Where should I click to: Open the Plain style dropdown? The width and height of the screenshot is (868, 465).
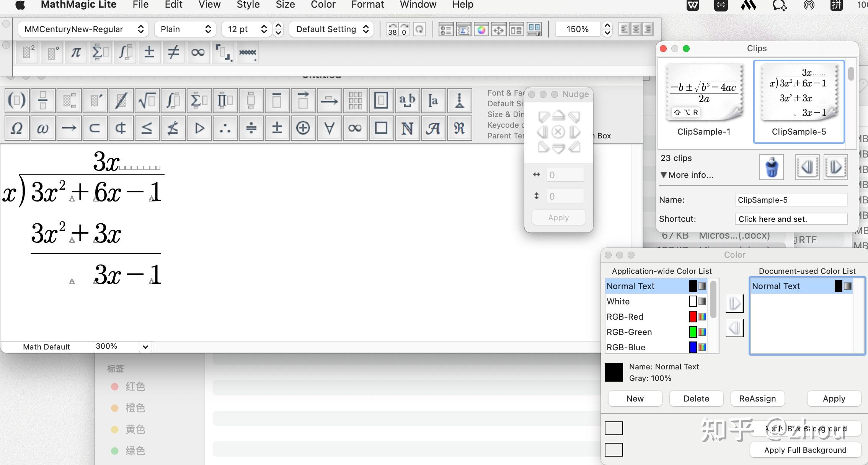pyautogui.click(x=185, y=29)
